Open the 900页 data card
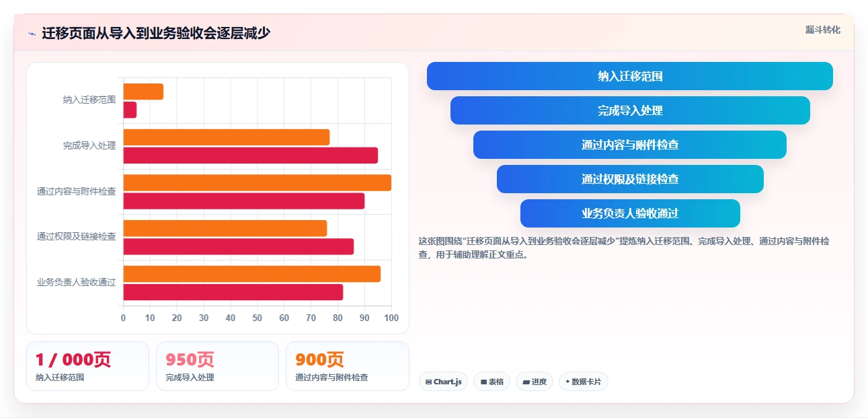The image size is (868, 418). tap(348, 366)
